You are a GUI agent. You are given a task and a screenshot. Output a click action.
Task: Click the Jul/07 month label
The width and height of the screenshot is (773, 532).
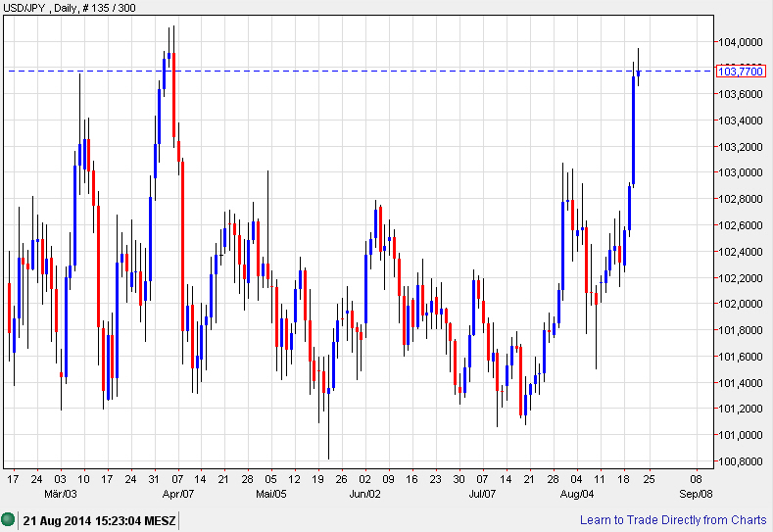[482, 494]
